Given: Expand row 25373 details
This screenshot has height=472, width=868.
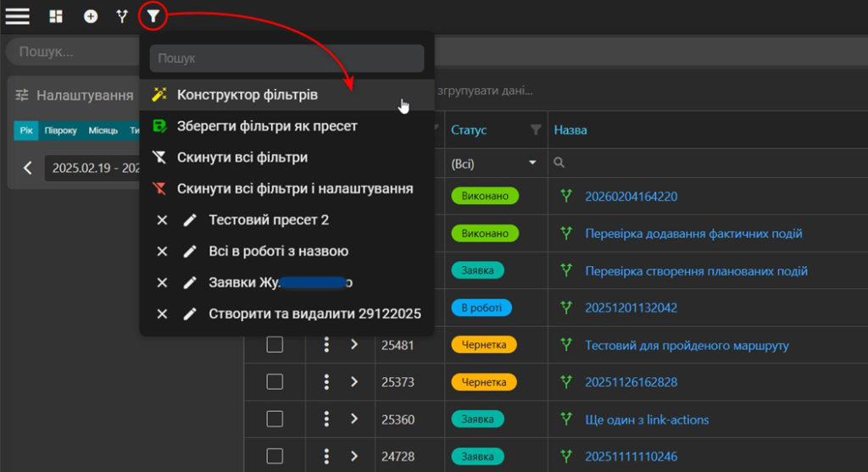Looking at the screenshot, I should click(354, 382).
